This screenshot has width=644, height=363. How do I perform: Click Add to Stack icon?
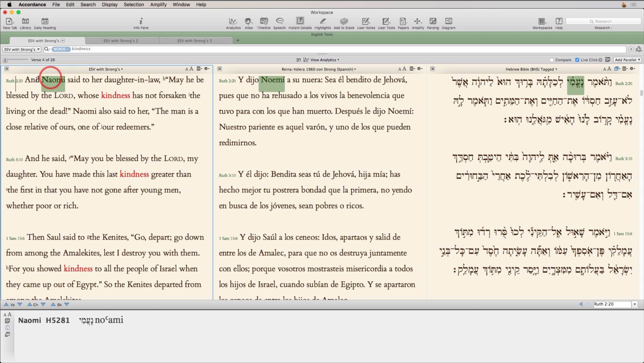coord(344,23)
